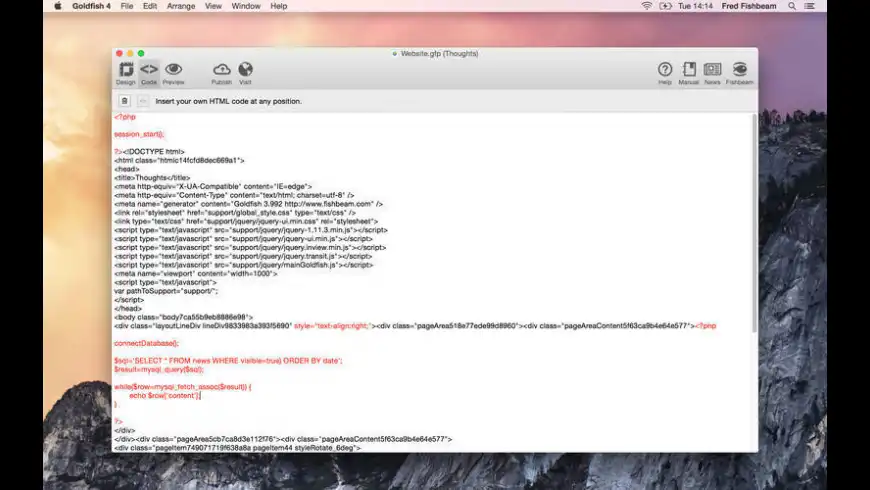Click the Publish cloud upload icon

(221, 73)
